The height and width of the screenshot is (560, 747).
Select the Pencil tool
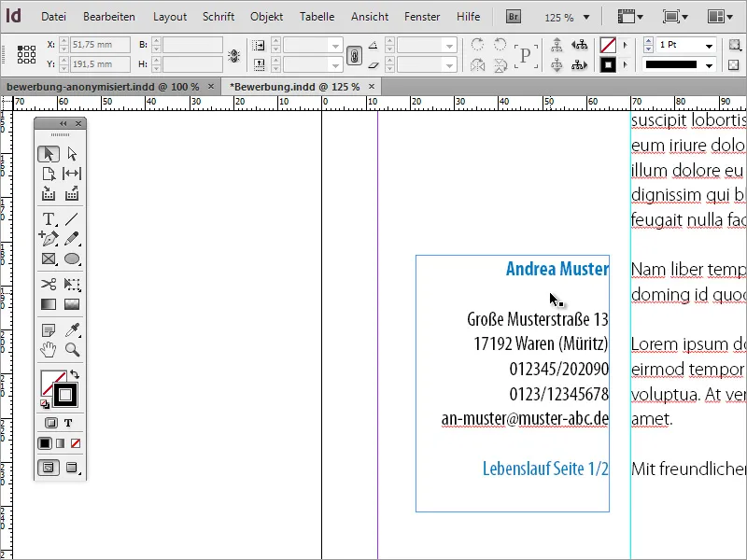[72, 238]
